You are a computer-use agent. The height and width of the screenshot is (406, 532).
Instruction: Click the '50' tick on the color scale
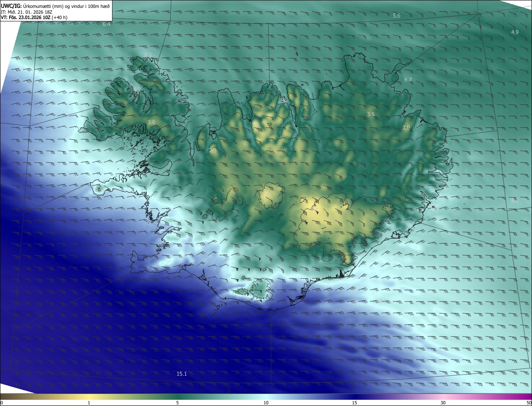coord(529,403)
